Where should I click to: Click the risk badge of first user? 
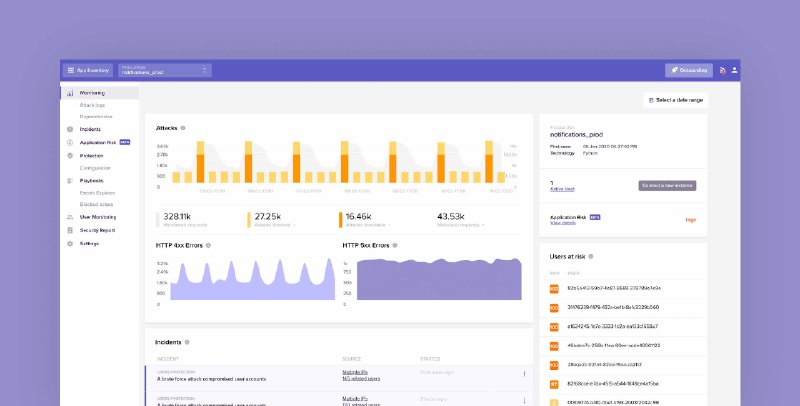[554, 289]
